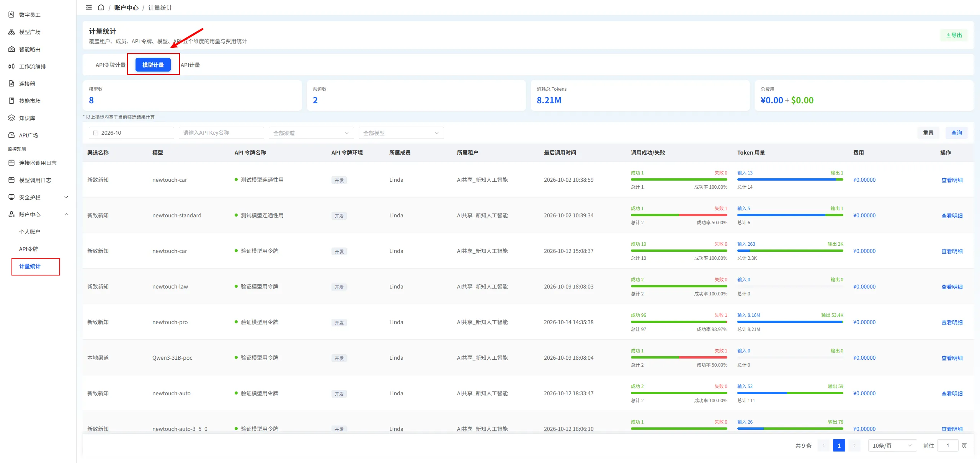Image resolution: width=980 pixels, height=463 pixels.
Task: Expand the 安全护栏 menu chevron
Action: click(x=66, y=197)
